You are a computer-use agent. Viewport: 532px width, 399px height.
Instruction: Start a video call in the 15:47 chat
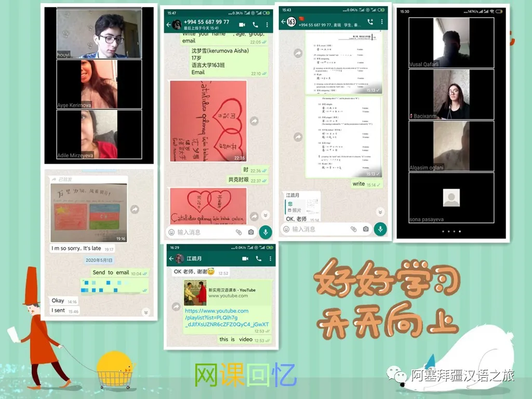click(x=242, y=25)
